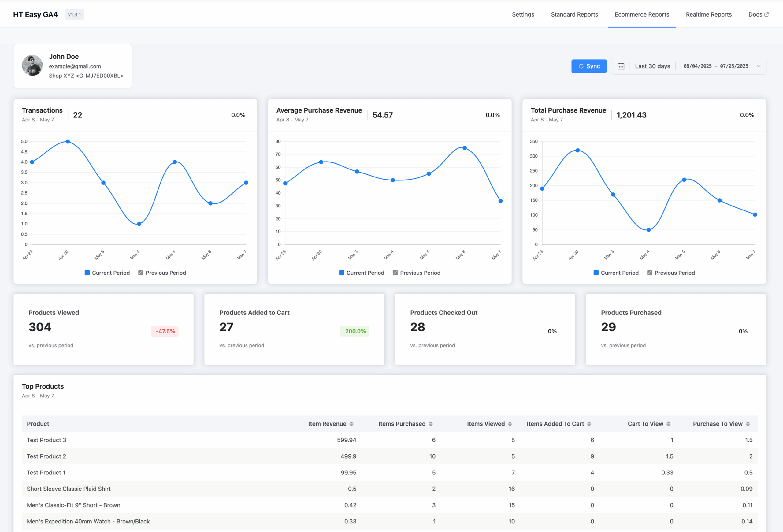Sort table by Items Purchased arrows
Image resolution: width=783 pixels, height=532 pixels.
pos(431,424)
